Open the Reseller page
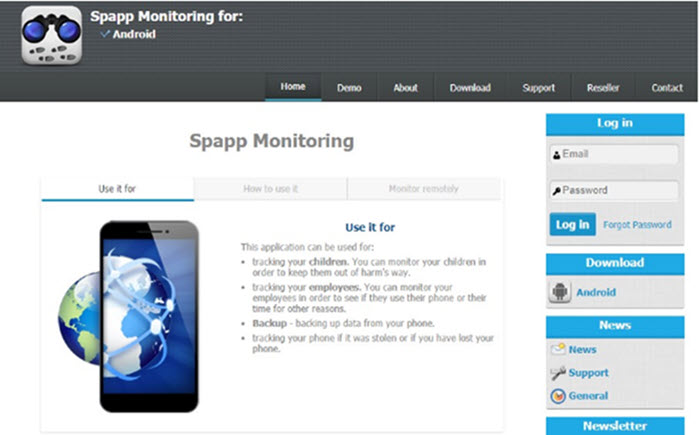 click(603, 88)
